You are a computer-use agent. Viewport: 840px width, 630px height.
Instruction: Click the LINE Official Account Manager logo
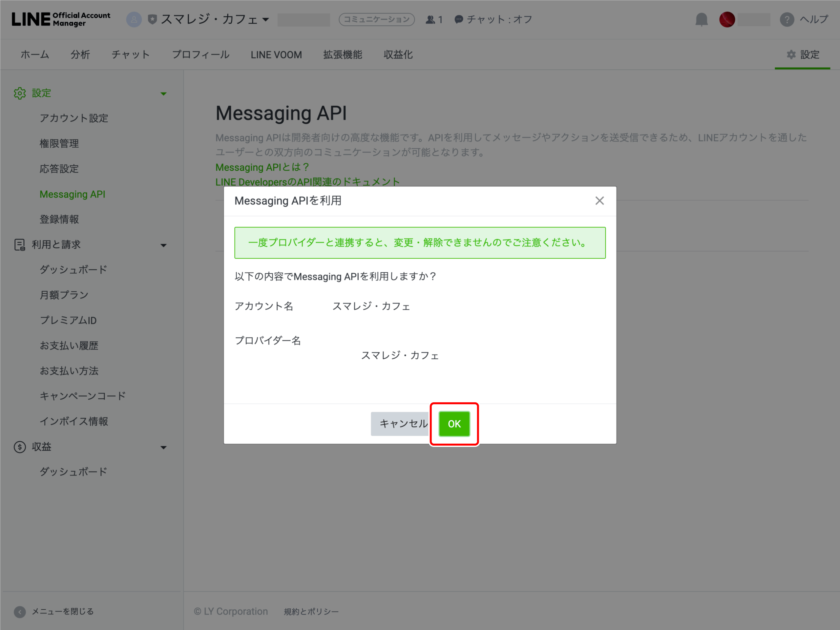[61, 19]
